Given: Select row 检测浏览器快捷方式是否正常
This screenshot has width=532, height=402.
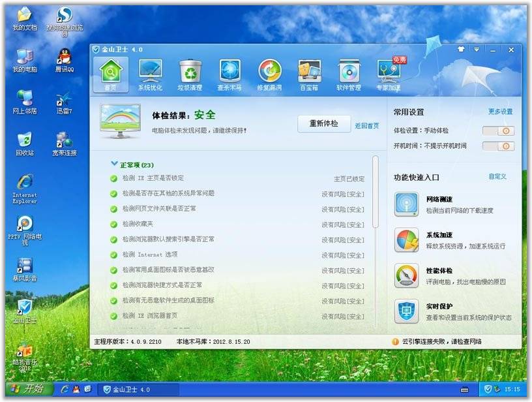Looking at the screenshot, I should pyautogui.click(x=237, y=285).
